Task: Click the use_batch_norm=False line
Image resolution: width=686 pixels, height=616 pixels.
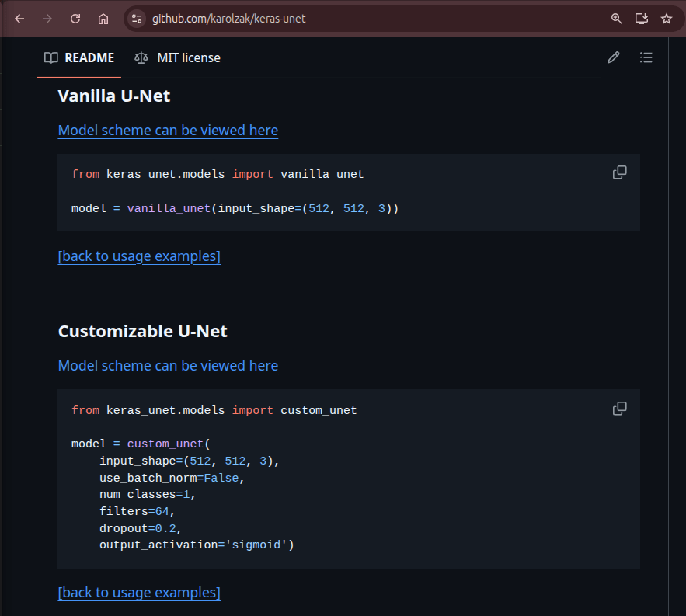Action: (172, 479)
